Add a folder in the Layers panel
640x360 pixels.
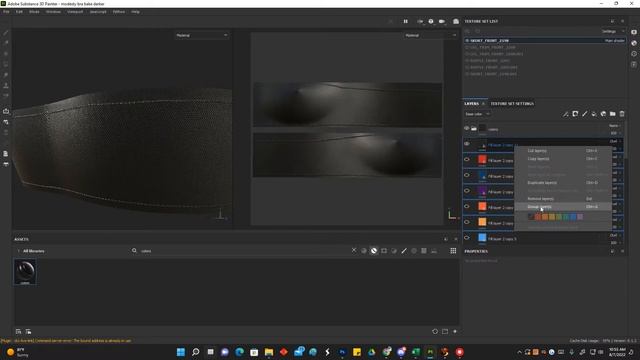(x=613, y=114)
